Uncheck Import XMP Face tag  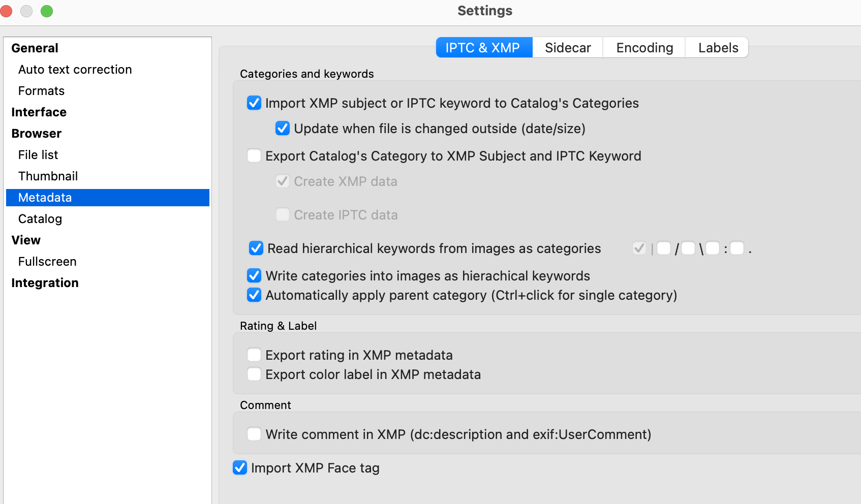point(240,468)
